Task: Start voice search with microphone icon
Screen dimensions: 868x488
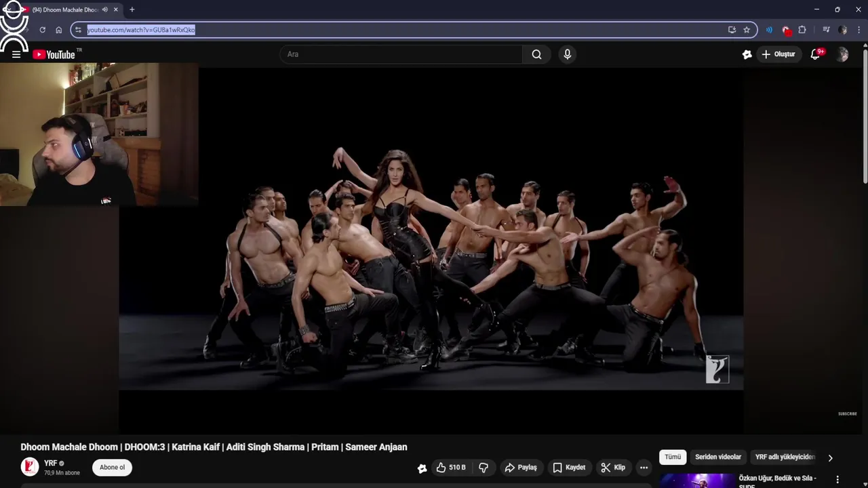Action: 568,54
